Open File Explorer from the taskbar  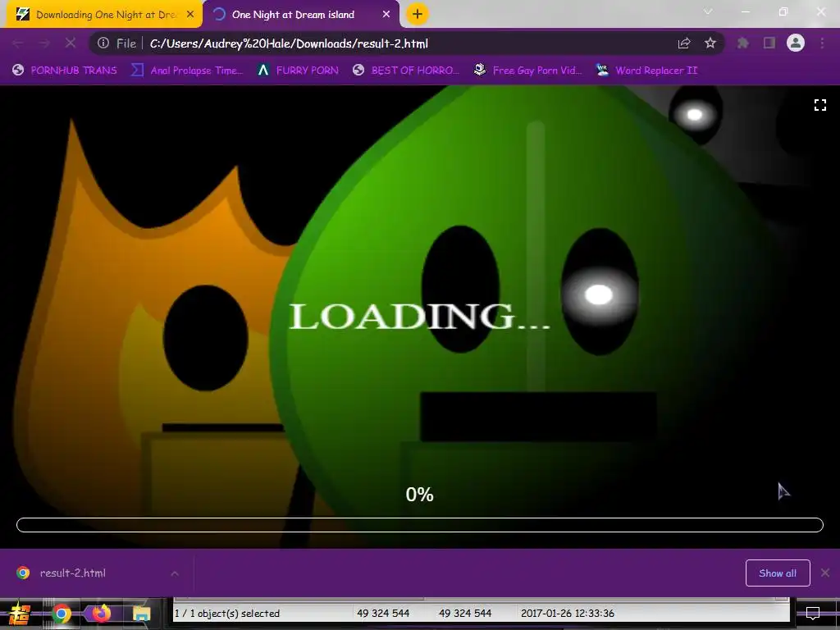[141, 614]
